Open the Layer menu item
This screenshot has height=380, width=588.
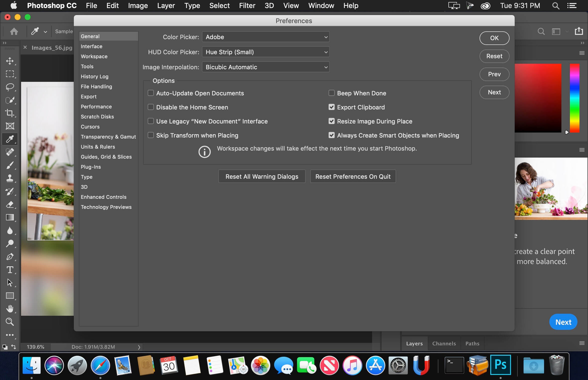[x=166, y=6]
